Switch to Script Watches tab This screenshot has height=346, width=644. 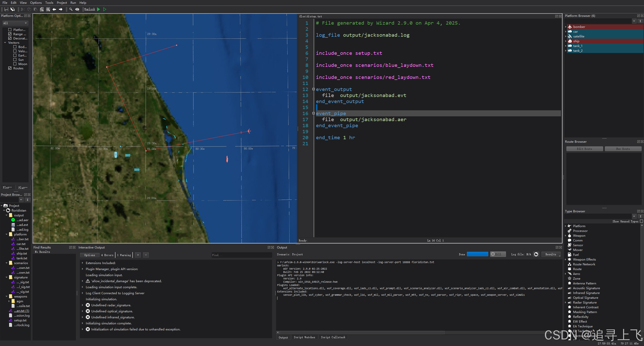pyautogui.click(x=304, y=337)
